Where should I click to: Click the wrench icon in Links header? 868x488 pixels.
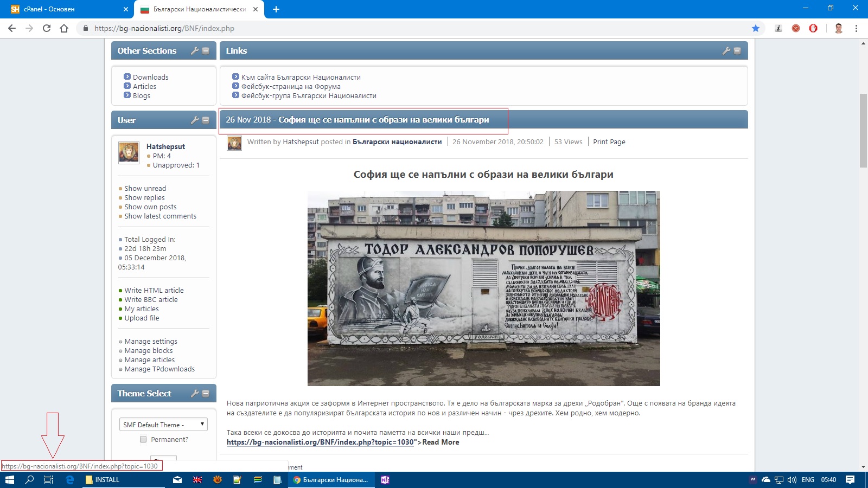[x=726, y=50]
